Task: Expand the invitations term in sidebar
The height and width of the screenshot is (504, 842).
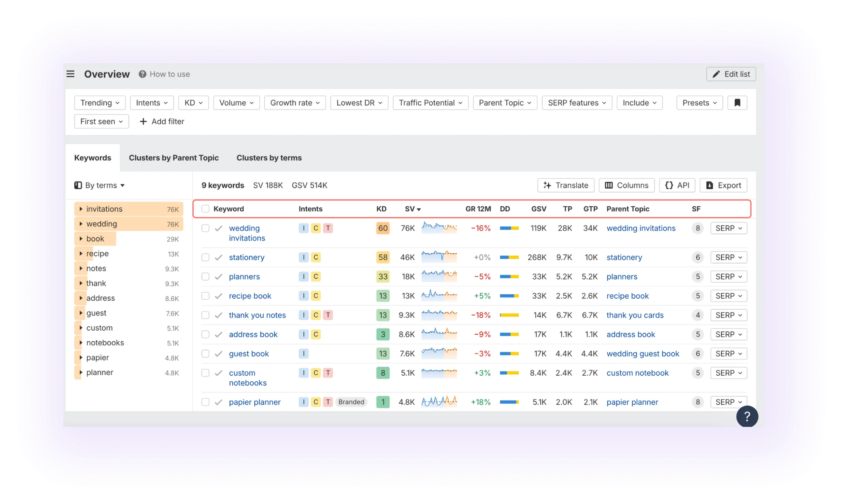Action: pyautogui.click(x=81, y=209)
